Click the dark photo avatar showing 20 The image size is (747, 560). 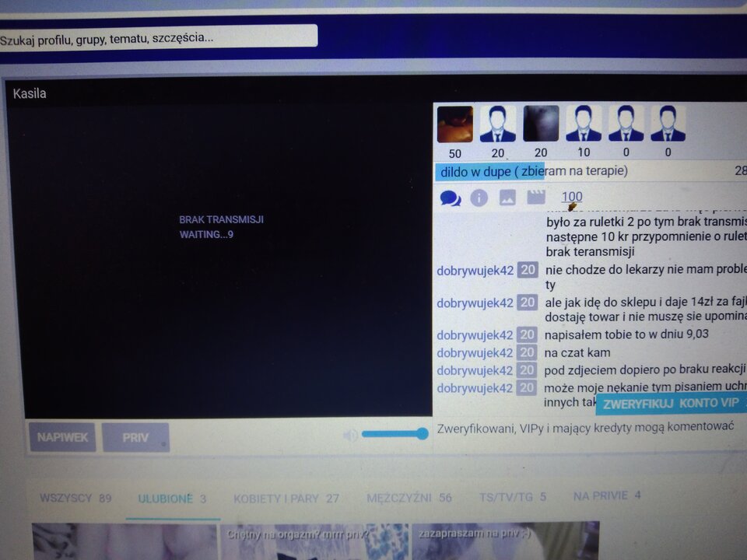point(541,124)
